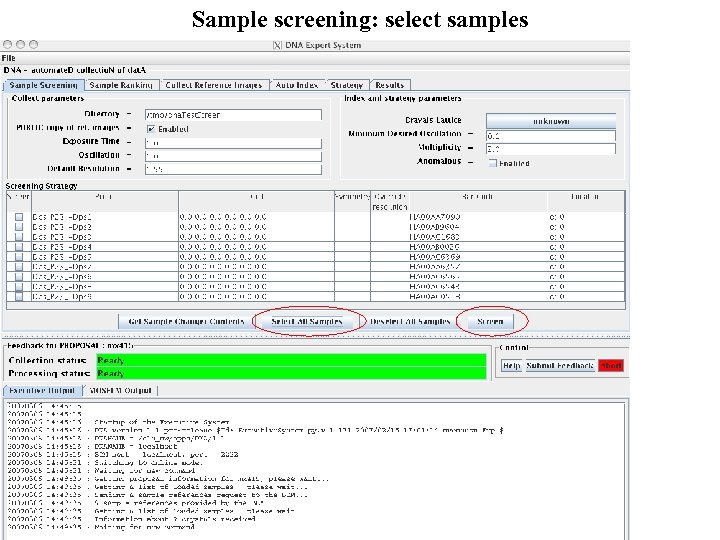
Task: Click Select All Samples button
Action: (307, 321)
